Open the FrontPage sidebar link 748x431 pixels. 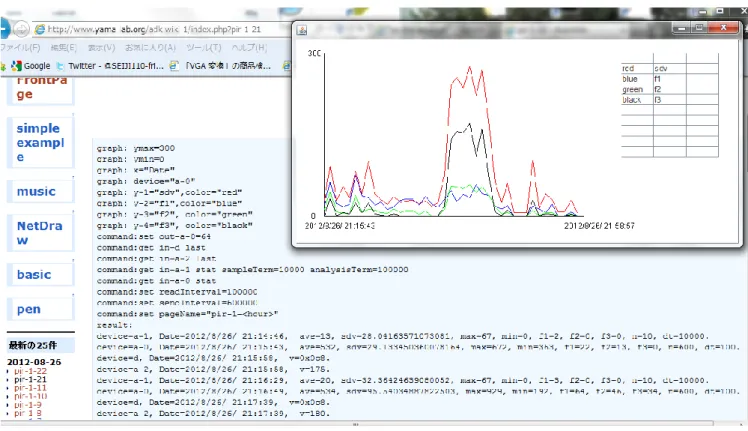click(x=42, y=87)
